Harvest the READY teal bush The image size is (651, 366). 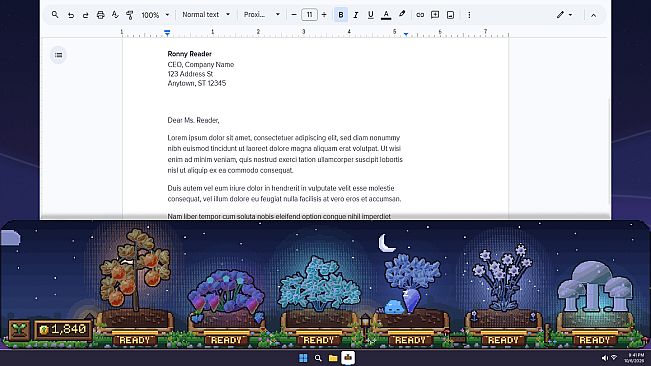pyautogui.click(x=318, y=340)
